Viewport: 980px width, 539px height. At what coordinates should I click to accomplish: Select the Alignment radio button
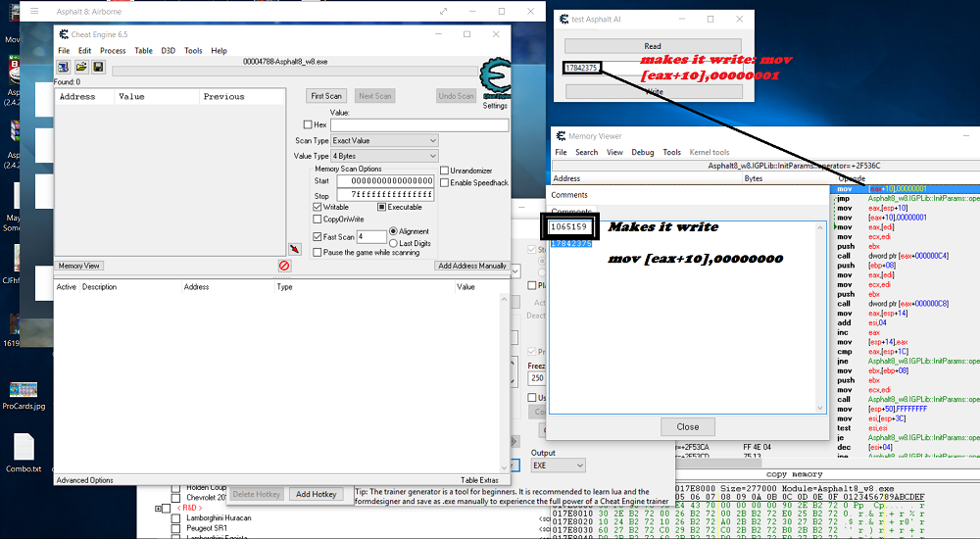point(393,231)
